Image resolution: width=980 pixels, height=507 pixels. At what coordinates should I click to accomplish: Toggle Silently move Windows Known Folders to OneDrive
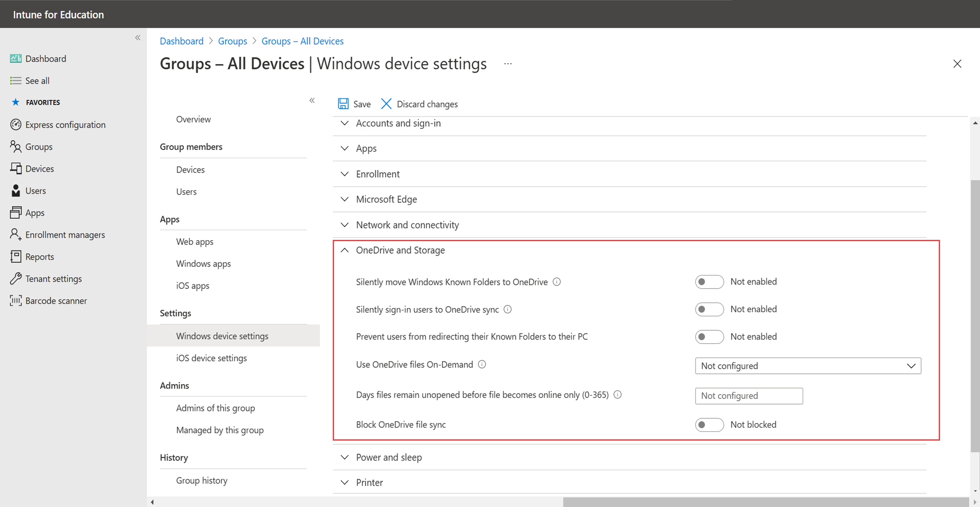pyautogui.click(x=707, y=282)
